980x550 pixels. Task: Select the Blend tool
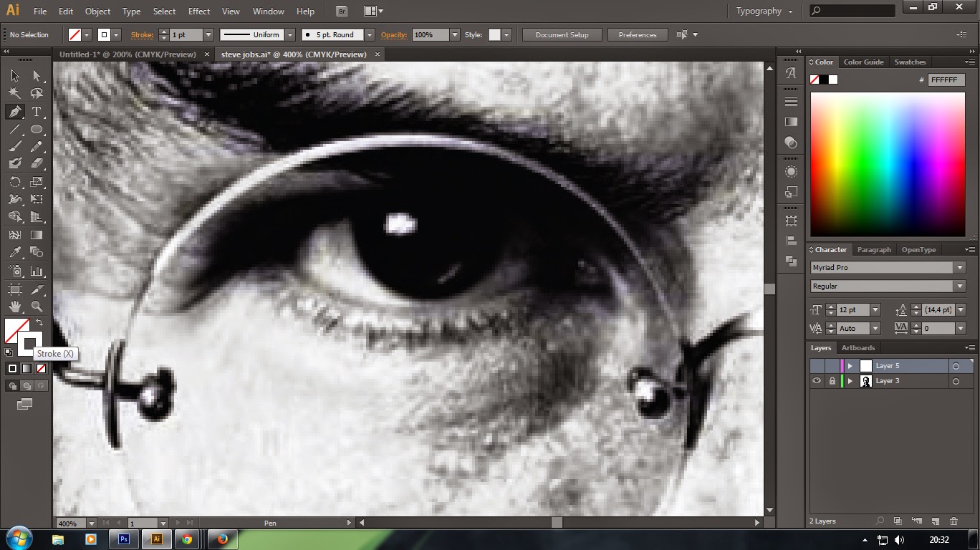[37, 252]
